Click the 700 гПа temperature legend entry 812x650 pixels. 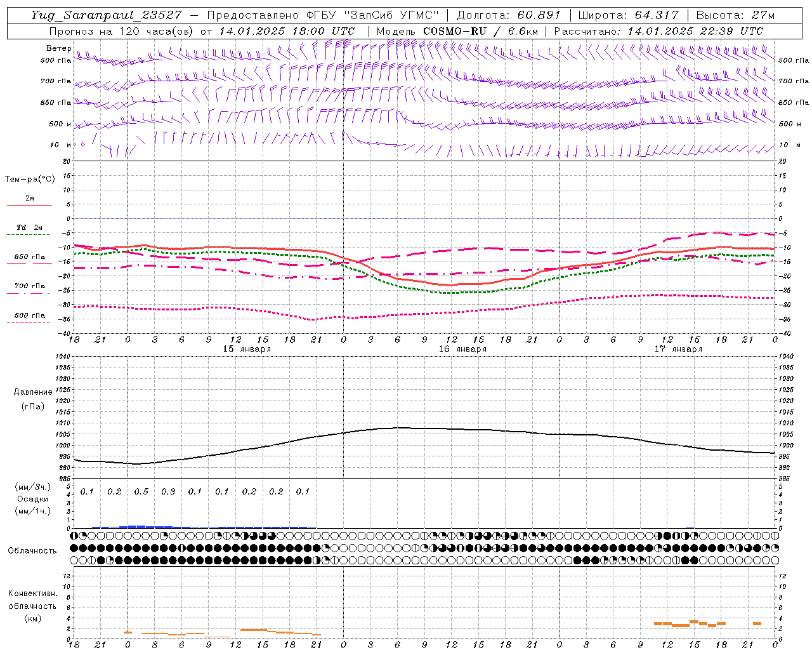[30, 286]
